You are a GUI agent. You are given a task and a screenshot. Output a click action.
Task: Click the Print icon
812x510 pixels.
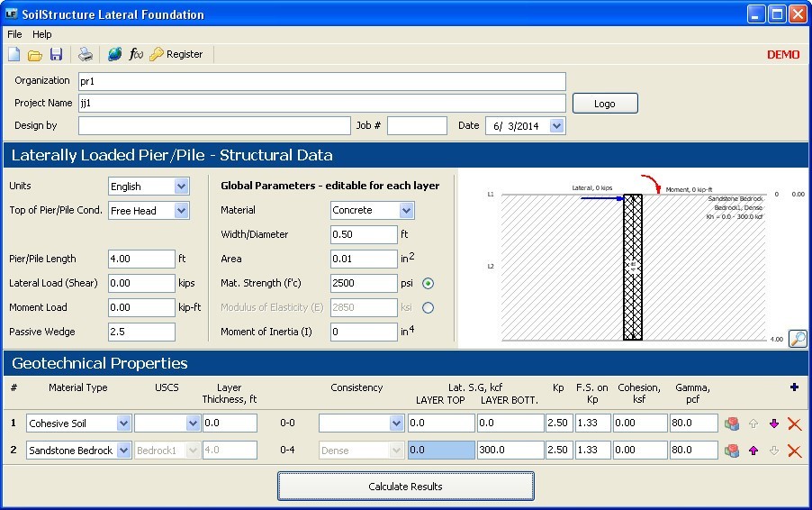tap(86, 54)
